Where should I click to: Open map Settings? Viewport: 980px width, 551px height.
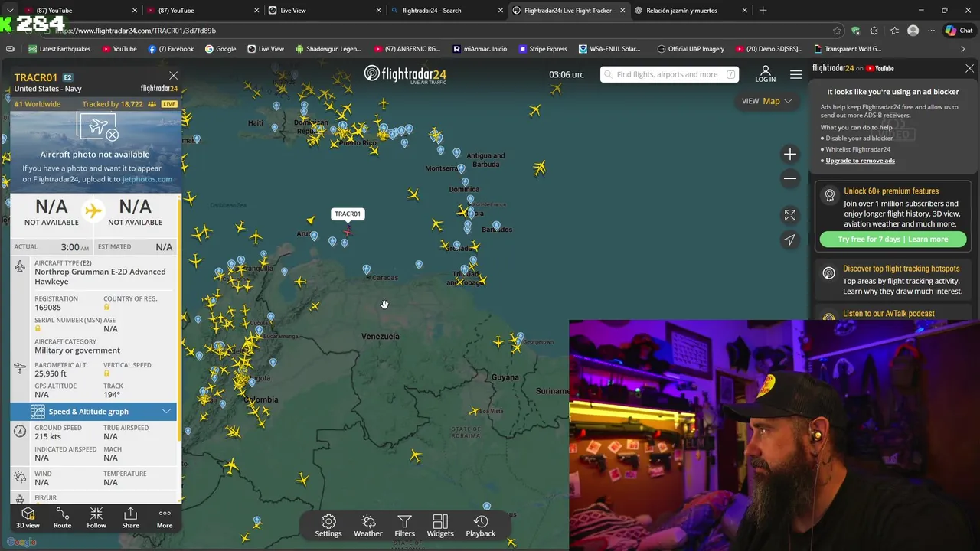[x=328, y=526]
